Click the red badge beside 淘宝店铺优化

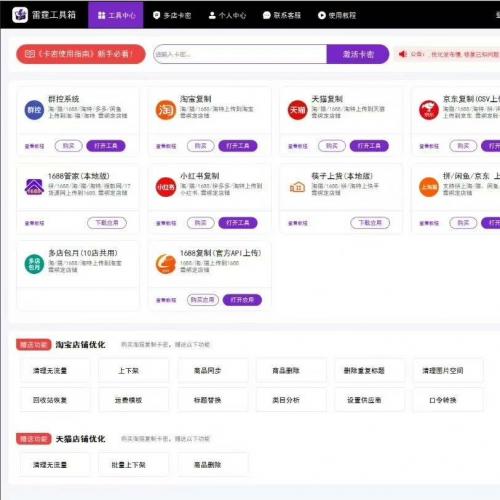point(33,345)
